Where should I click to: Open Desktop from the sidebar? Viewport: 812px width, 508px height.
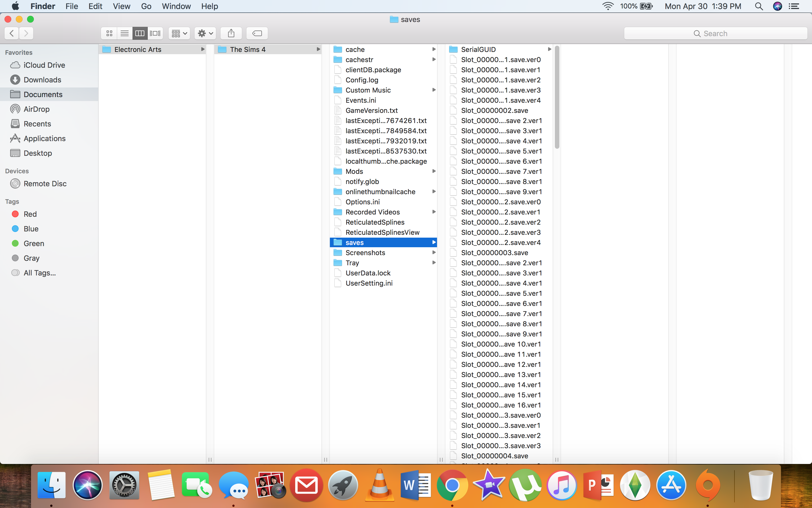49,153
